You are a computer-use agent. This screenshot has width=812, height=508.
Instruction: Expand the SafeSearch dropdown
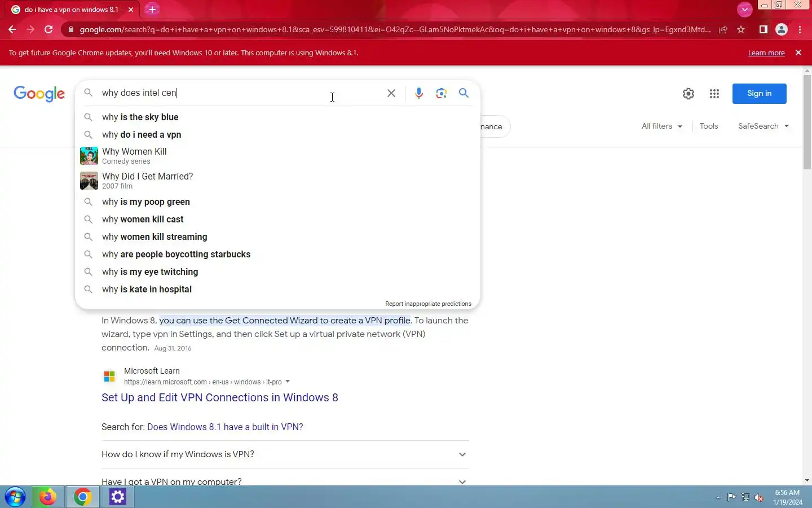tap(764, 126)
